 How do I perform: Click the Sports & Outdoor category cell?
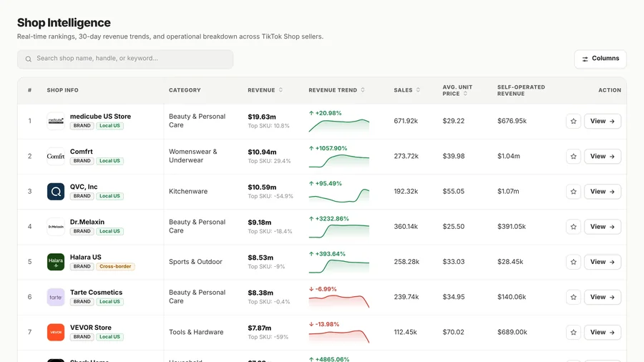pos(195,262)
